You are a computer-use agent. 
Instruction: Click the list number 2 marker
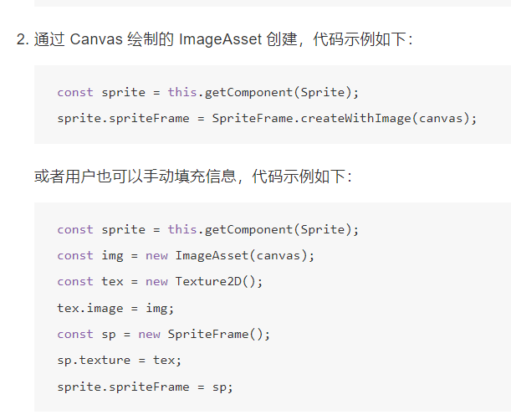[22, 39]
